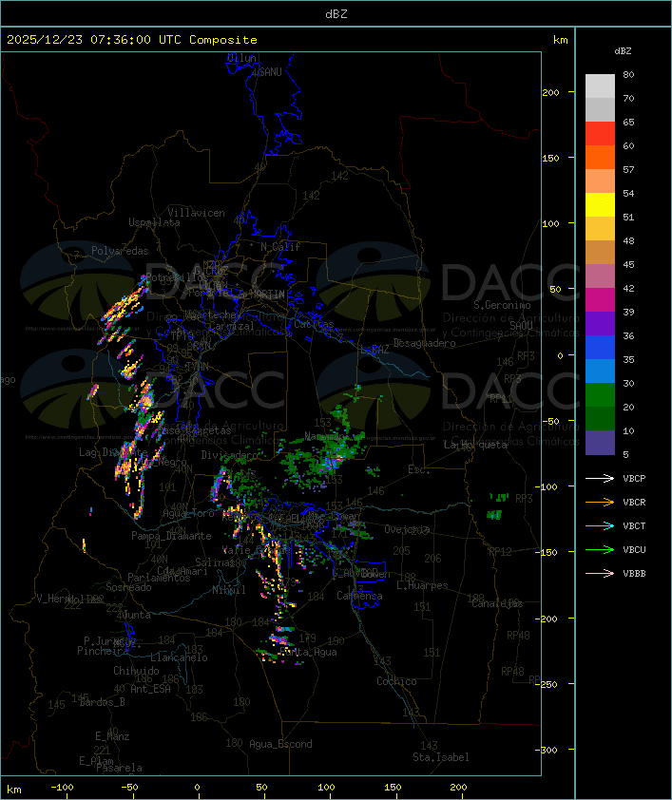
Task: Select the purple 36-39 dBZ swatch
Action: tap(600, 323)
